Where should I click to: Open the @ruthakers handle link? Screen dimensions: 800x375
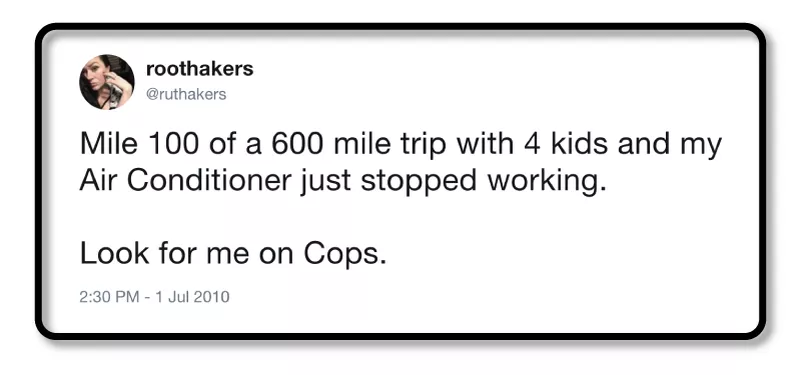[186, 95]
